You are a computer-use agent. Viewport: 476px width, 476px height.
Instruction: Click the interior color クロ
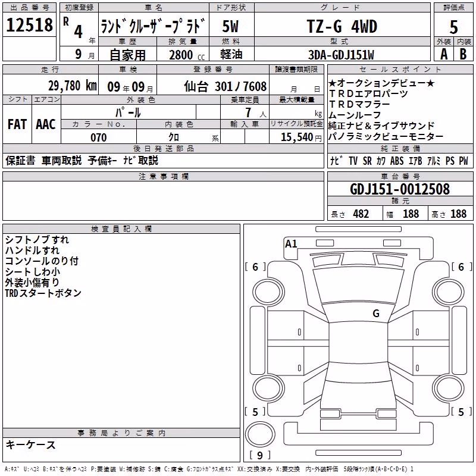click(174, 137)
